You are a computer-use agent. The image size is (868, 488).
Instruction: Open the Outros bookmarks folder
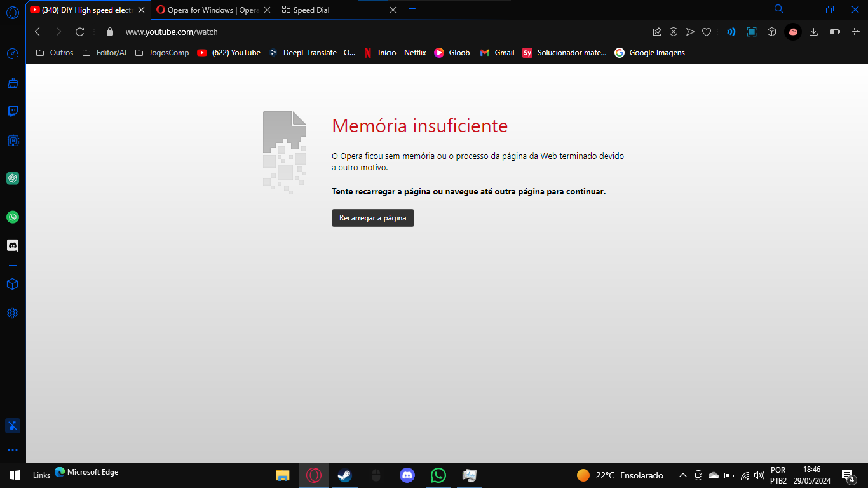(x=55, y=53)
